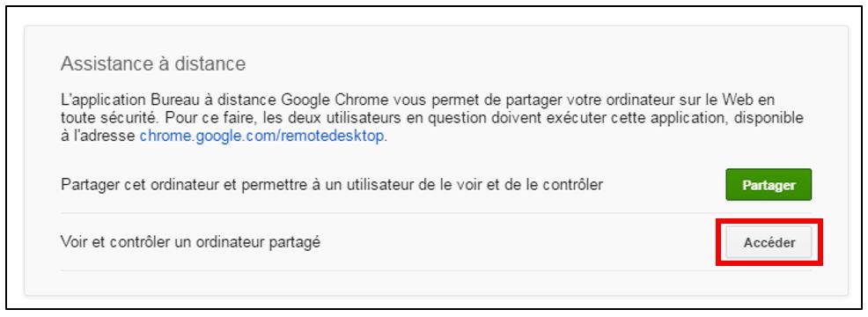Click the words "à l'adresse" before the link
Viewport: 868px width, 317px height.
[x=98, y=136]
